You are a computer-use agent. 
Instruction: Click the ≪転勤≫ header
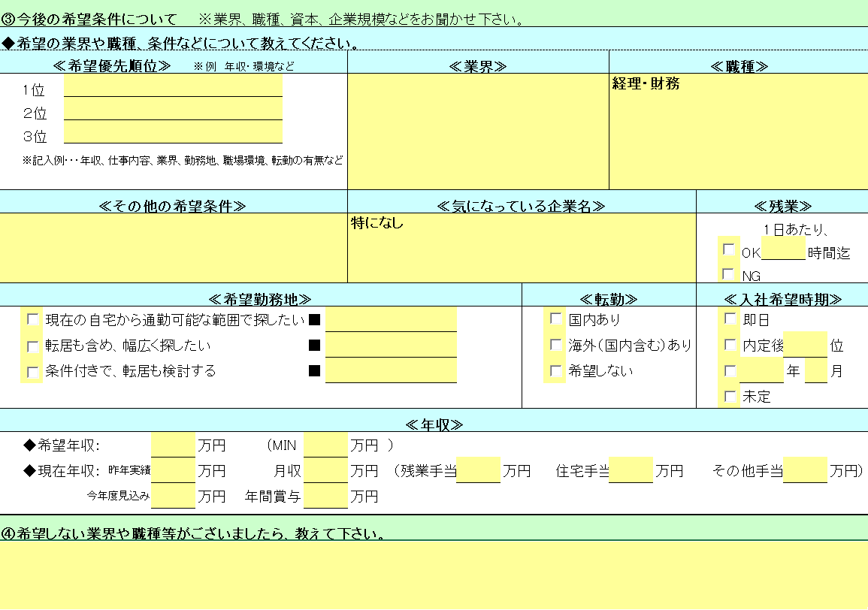click(x=609, y=299)
